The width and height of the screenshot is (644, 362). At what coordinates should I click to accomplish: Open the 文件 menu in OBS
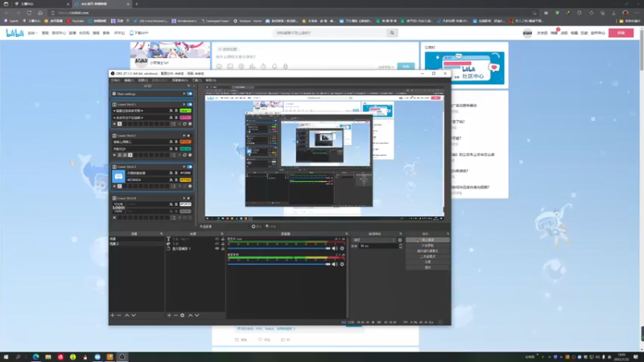pyautogui.click(x=115, y=80)
